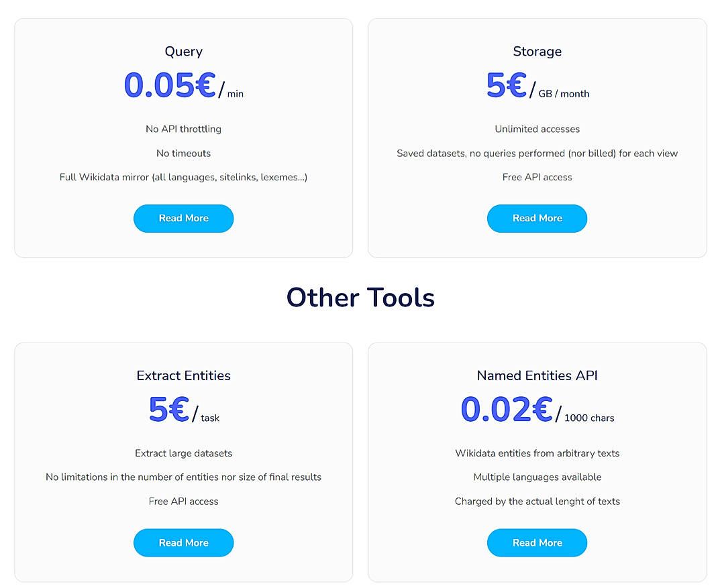Click the No API throttling text
The image size is (718, 588).
coord(183,129)
